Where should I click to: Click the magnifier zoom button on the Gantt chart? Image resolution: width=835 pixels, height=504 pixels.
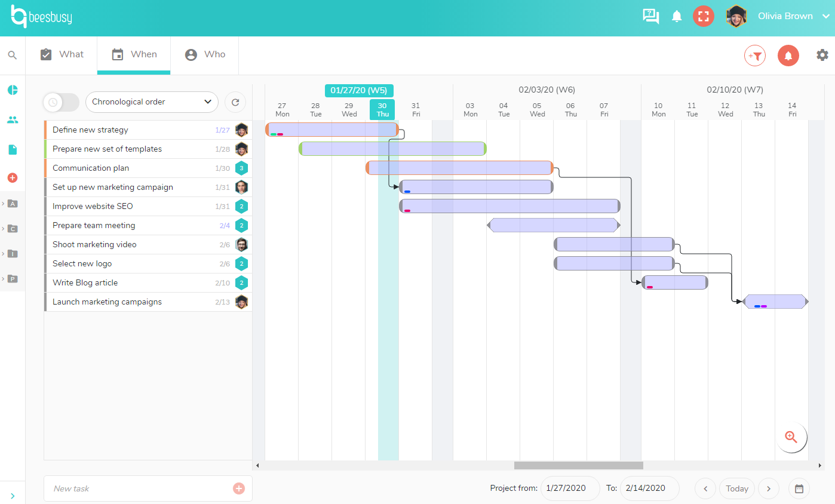point(791,437)
